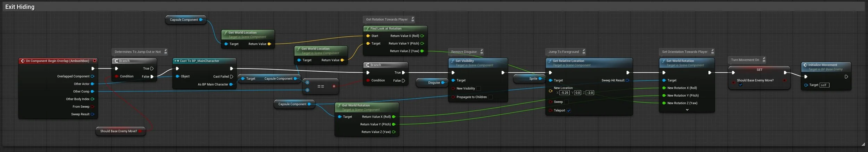This screenshot has height=152, width=868.
Task: Click the False pin on the Branch connected to Cast node
Action: tap(152, 77)
